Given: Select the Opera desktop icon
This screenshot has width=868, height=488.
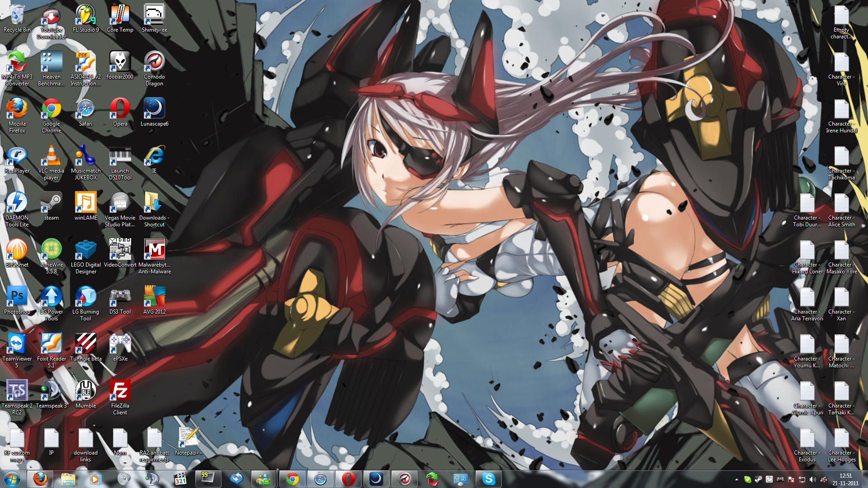Looking at the screenshot, I should point(120,113).
